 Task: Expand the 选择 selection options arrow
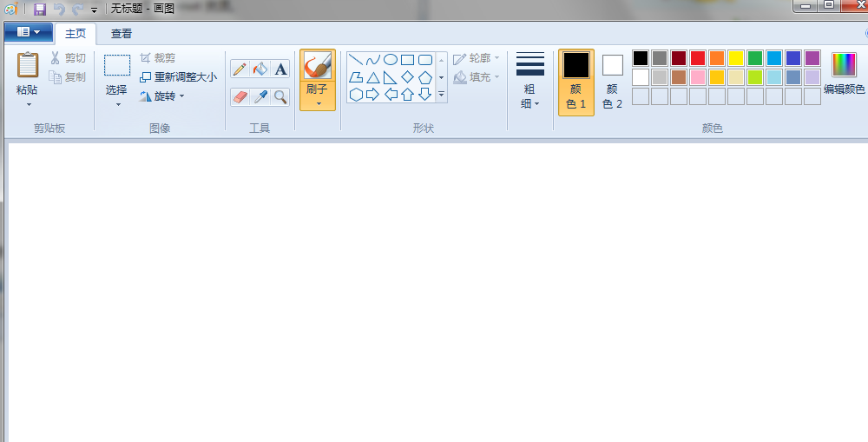[x=117, y=104]
